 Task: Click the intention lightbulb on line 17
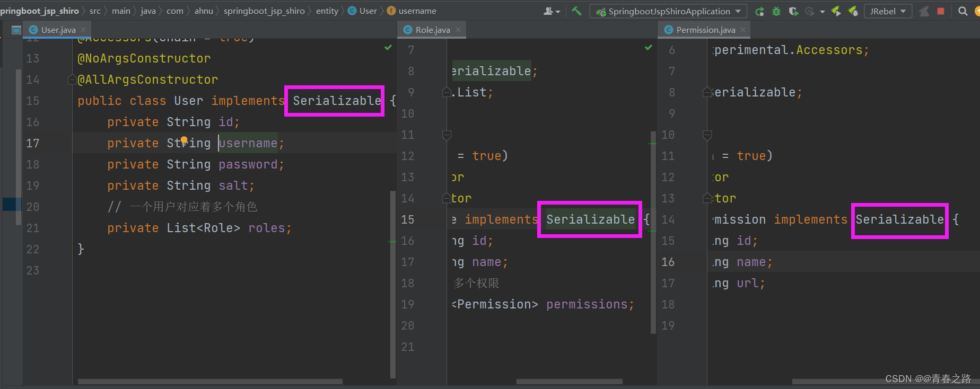coord(184,140)
